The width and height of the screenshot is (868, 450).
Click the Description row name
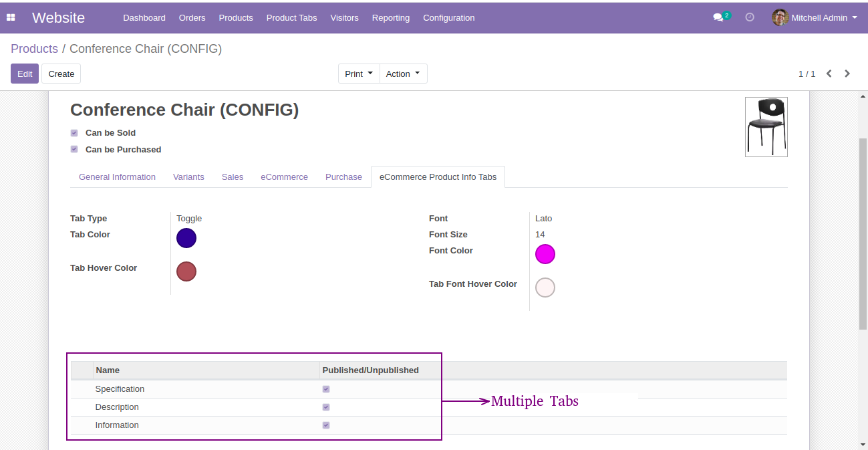[x=117, y=407]
